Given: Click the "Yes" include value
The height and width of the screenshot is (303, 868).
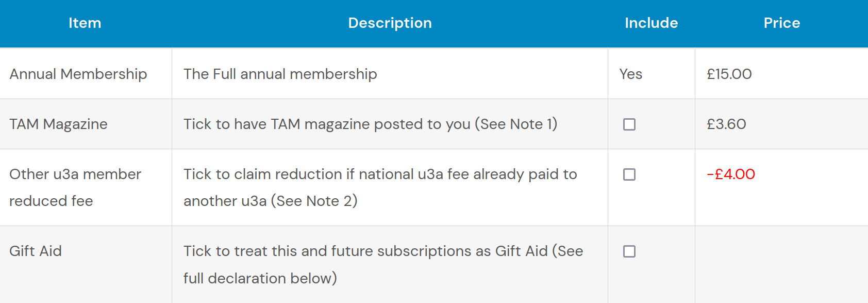Looking at the screenshot, I should [631, 74].
